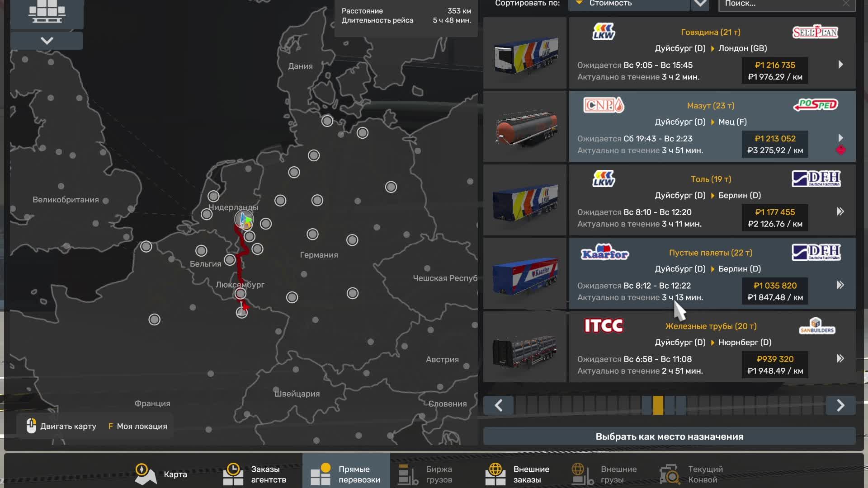
Task: Click double arrow on Толь job
Action: [840, 211]
